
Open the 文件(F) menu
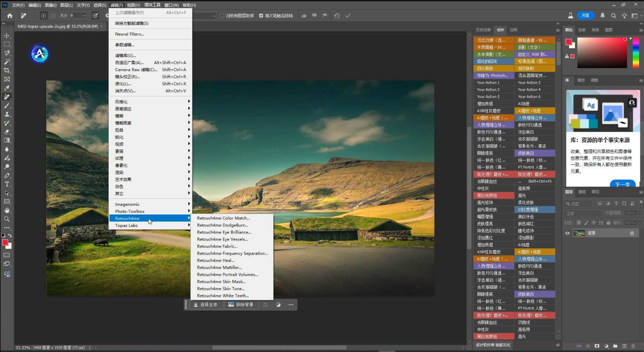point(18,5)
